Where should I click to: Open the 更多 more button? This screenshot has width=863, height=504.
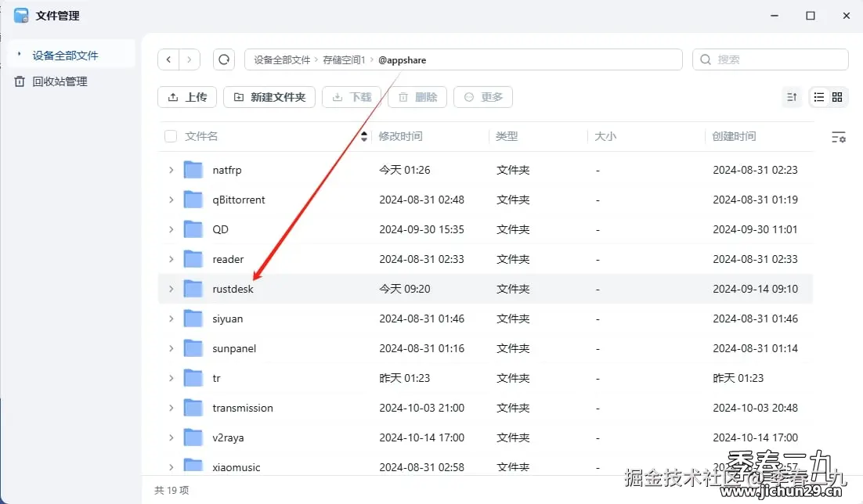coord(483,97)
